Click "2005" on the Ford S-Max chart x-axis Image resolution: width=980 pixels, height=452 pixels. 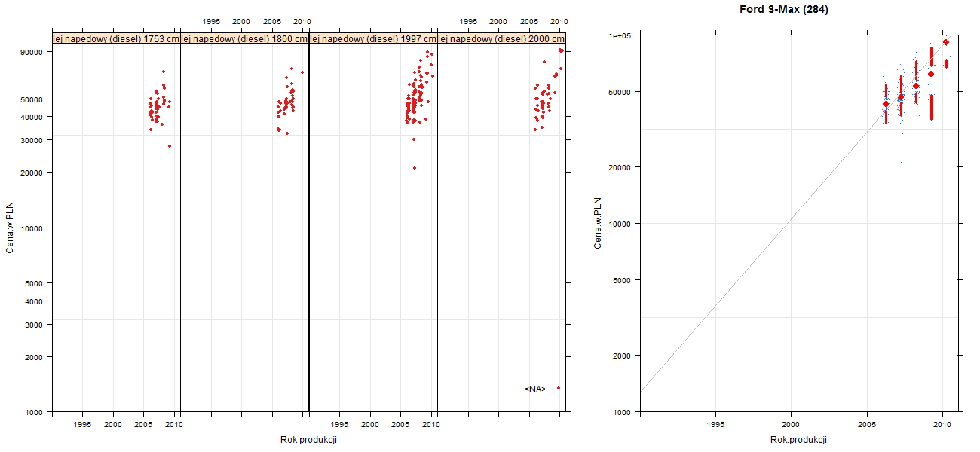click(867, 426)
